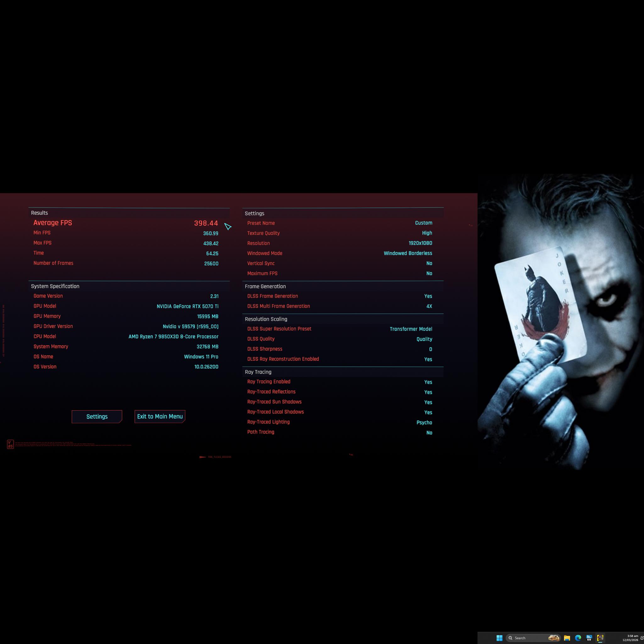Image resolution: width=644 pixels, height=644 pixels.
Task: Click the CPU Model AMD Ryzen value
Action: [x=173, y=337]
